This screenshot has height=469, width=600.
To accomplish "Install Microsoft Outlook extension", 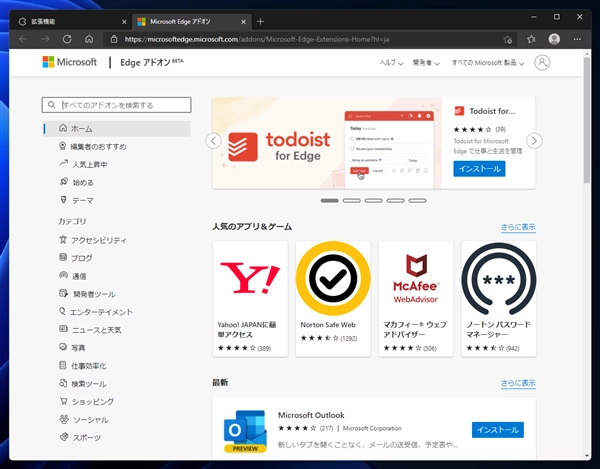I will click(x=497, y=430).
